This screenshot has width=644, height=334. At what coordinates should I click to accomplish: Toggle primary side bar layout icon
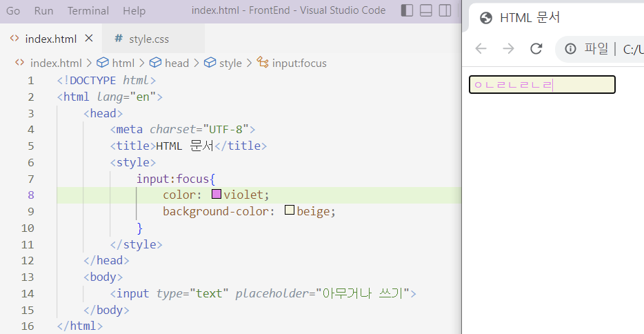click(x=407, y=10)
